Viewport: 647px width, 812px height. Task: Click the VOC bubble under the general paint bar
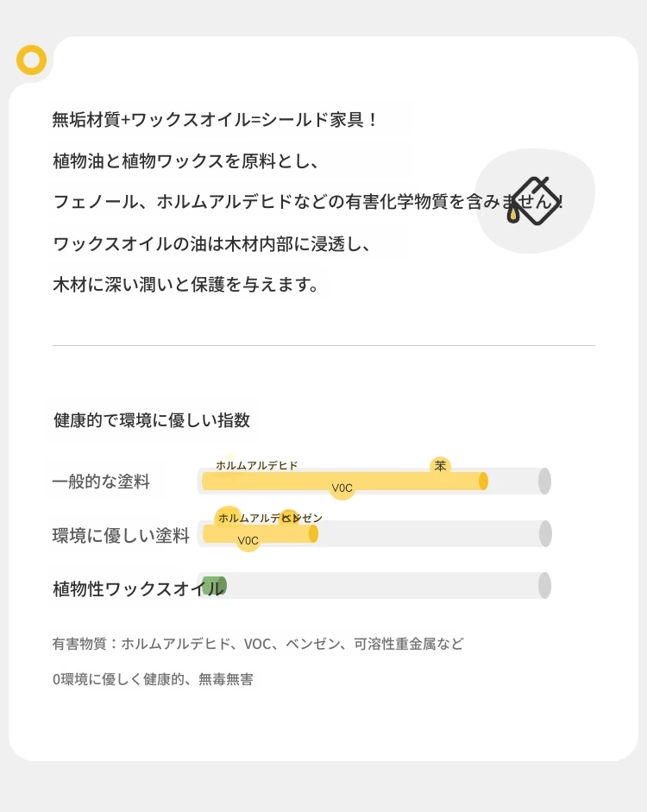pos(342,488)
